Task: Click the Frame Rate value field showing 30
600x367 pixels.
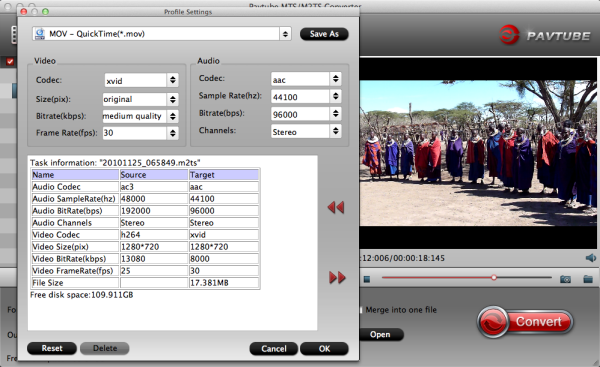Action: click(x=134, y=133)
